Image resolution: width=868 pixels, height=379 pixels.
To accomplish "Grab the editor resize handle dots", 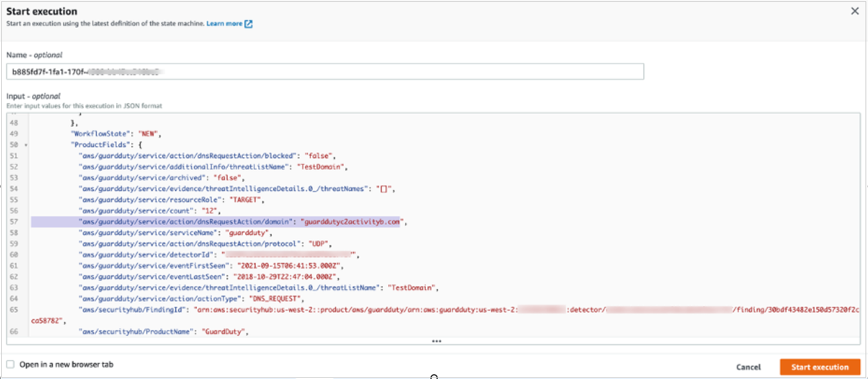I will pyautogui.click(x=436, y=341).
